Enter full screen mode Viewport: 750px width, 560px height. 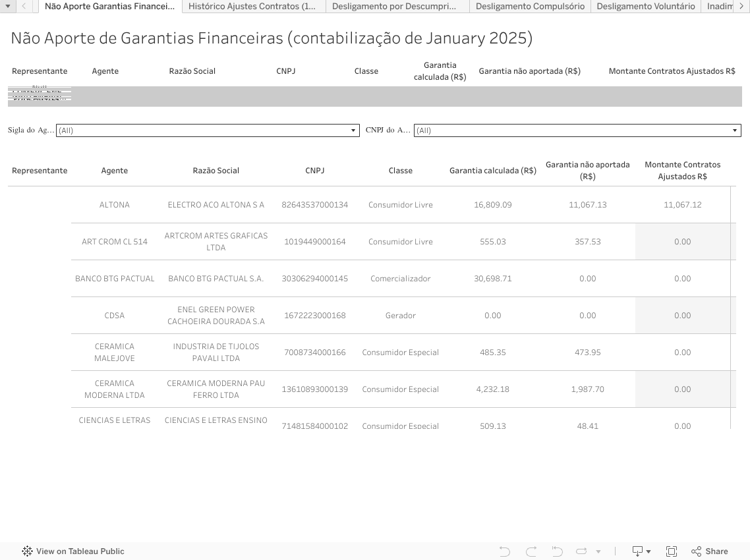(x=672, y=551)
